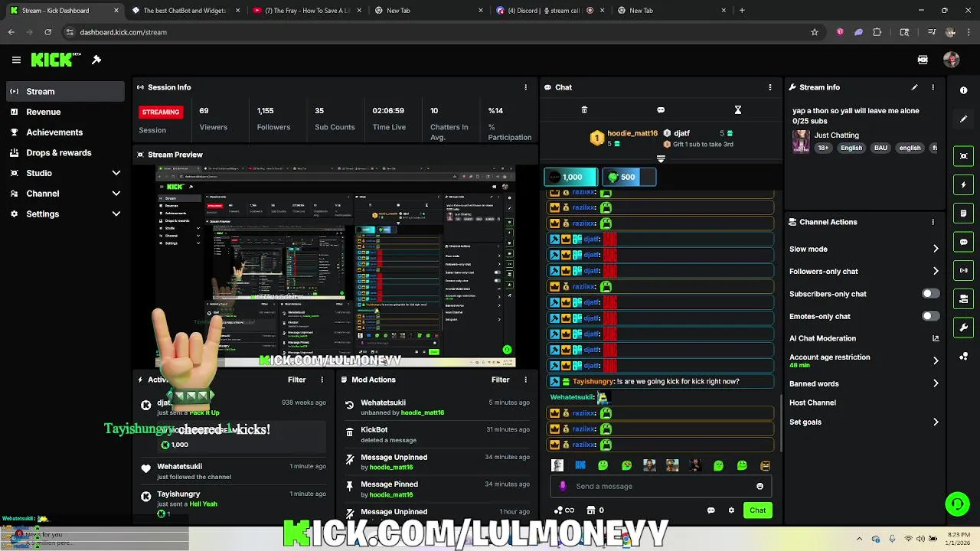The height and width of the screenshot is (551, 980).
Task: Click the info icon in right sidebar
Action: pyautogui.click(x=963, y=90)
